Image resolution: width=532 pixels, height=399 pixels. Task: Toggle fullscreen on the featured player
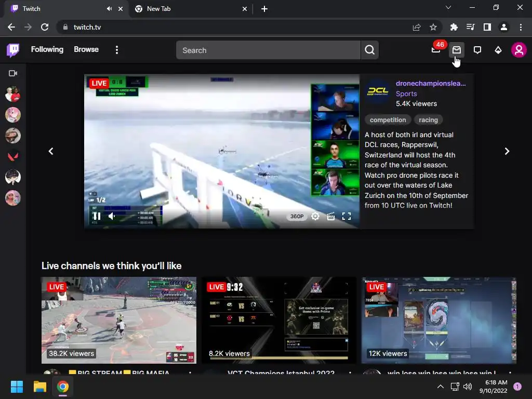point(347,216)
